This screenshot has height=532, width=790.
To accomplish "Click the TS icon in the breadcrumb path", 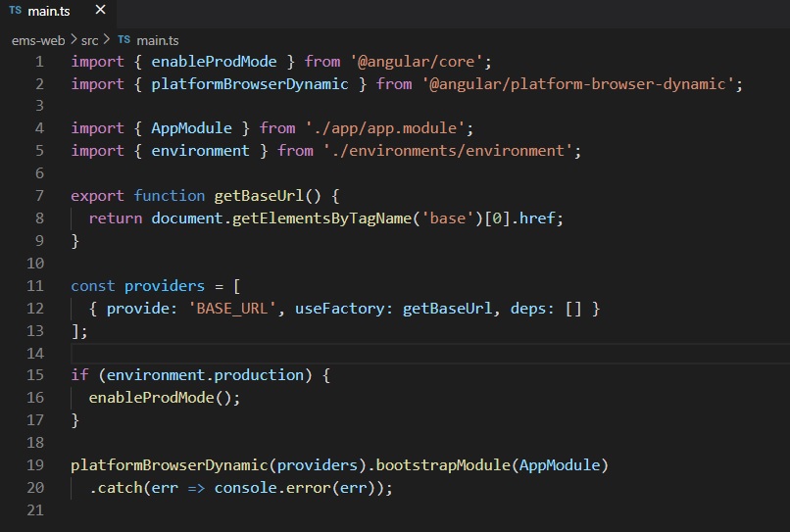I will (x=123, y=40).
